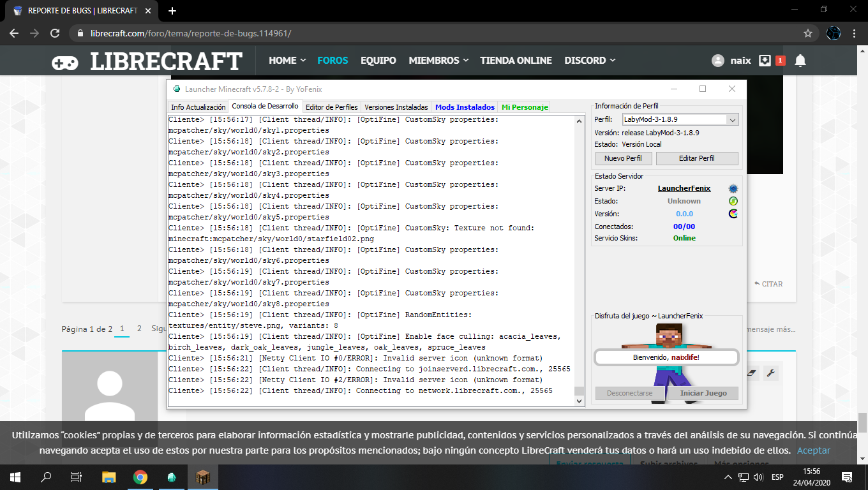Click the naix username in the header
This screenshot has height=490, width=868.
click(x=740, y=61)
